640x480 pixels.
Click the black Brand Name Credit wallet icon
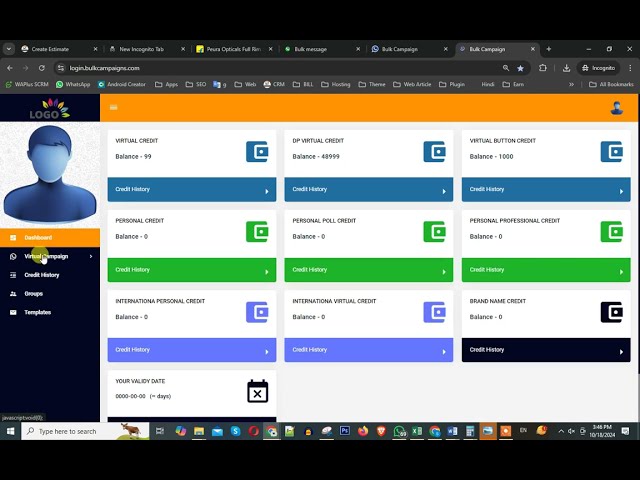(611, 312)
